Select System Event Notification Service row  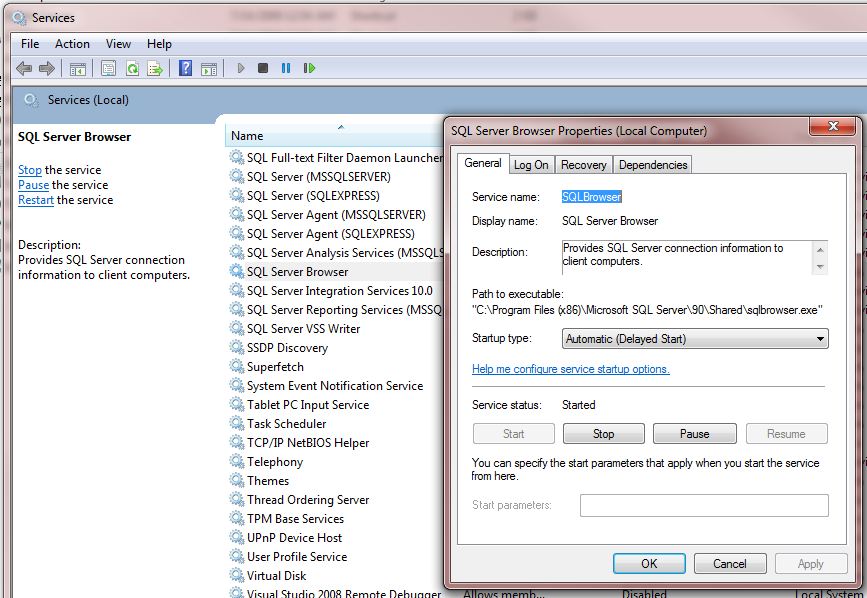click(x=336, y=386)
